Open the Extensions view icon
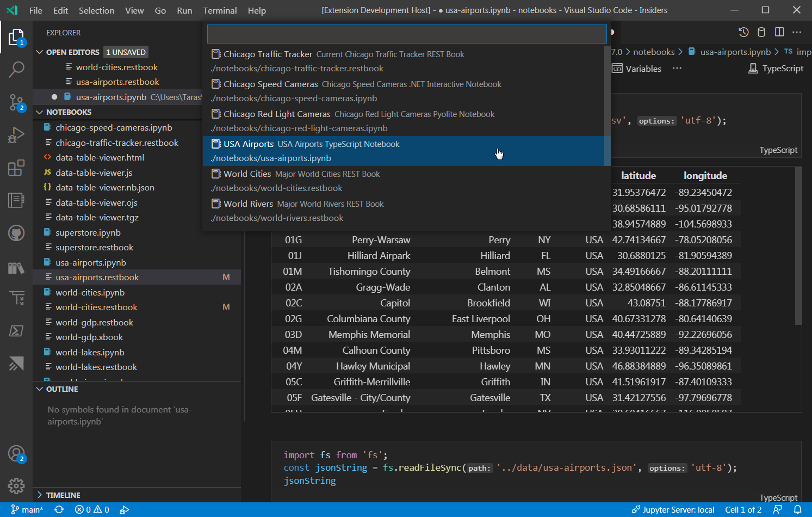 pyautogui.click(x=16, y=168)
